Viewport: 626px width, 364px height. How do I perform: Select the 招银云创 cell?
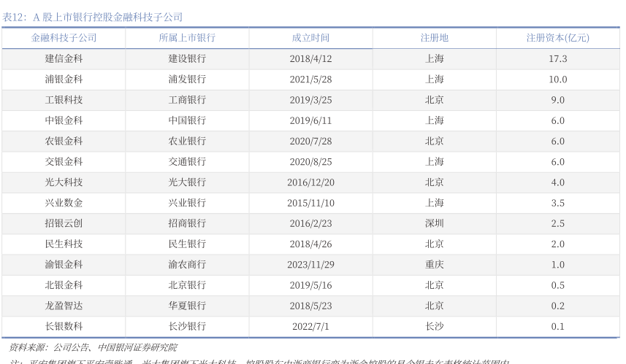click(x=64, y=223)
